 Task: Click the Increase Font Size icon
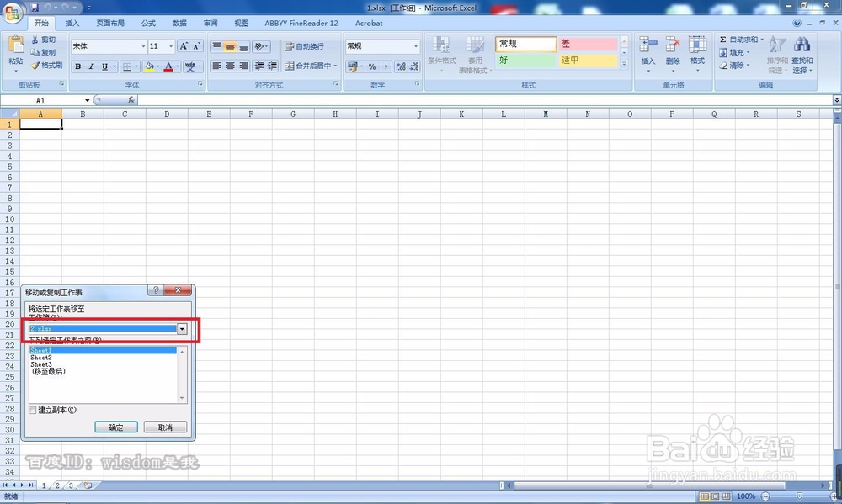pos(184,46)
